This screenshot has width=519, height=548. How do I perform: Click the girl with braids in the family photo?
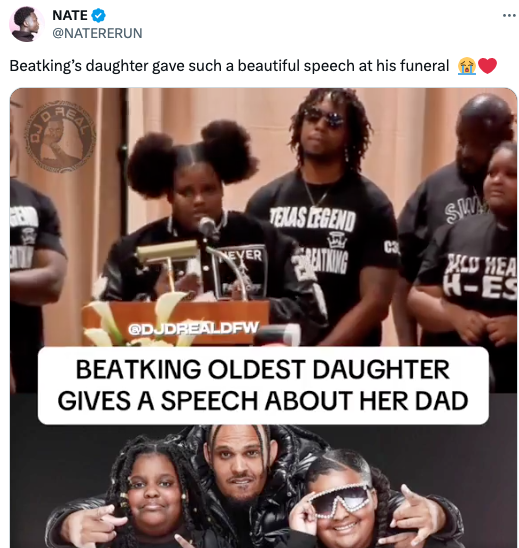click(152, 496)
